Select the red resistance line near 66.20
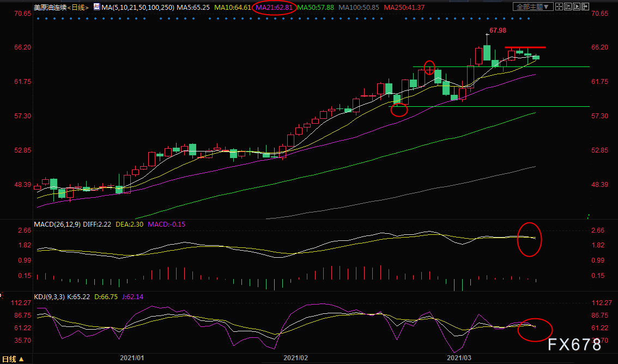Viewport: 618px width, 364px height. coord(525,48)
